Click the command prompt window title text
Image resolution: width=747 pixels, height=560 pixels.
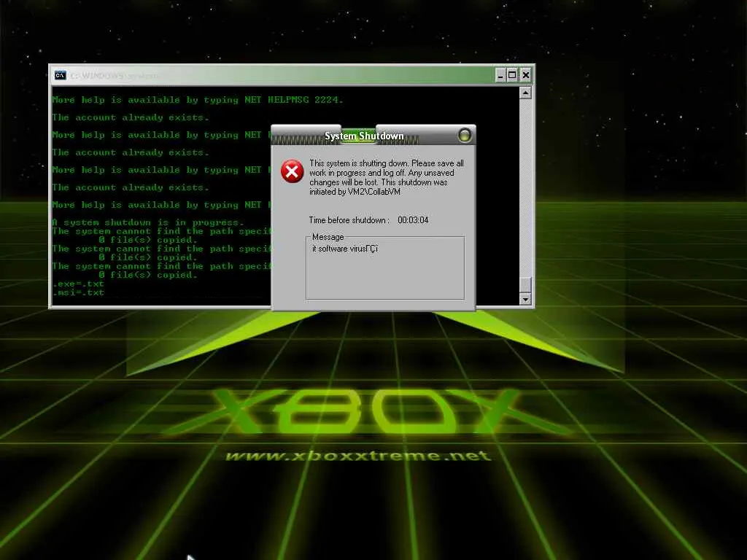click(x=114, y=76)
